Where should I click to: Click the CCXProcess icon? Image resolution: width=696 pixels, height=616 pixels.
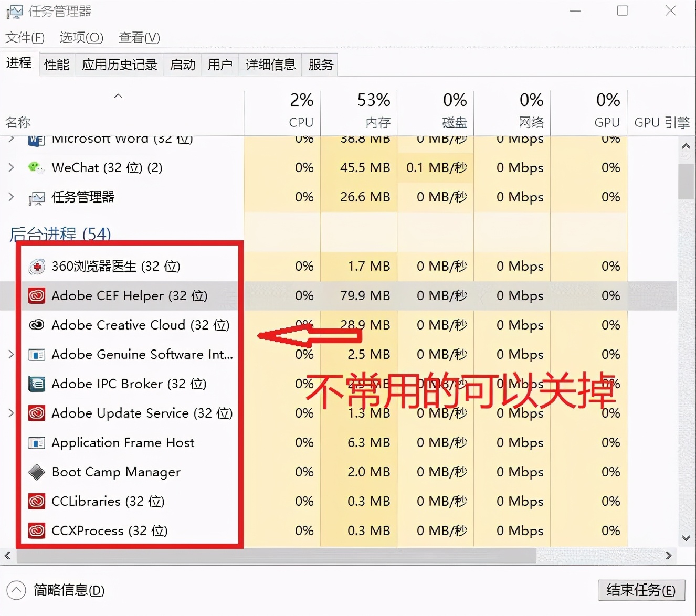click(36, 530)
